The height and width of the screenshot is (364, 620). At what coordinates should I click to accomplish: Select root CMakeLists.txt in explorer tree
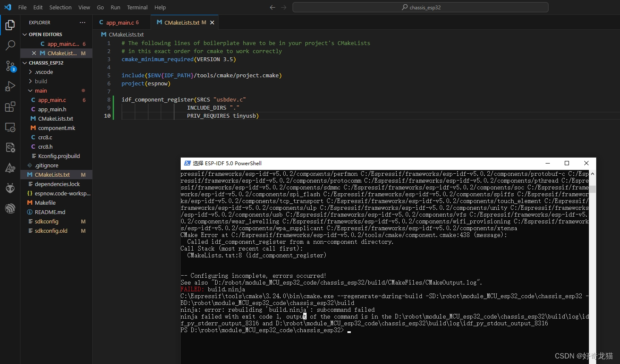(x=56, y=175)
